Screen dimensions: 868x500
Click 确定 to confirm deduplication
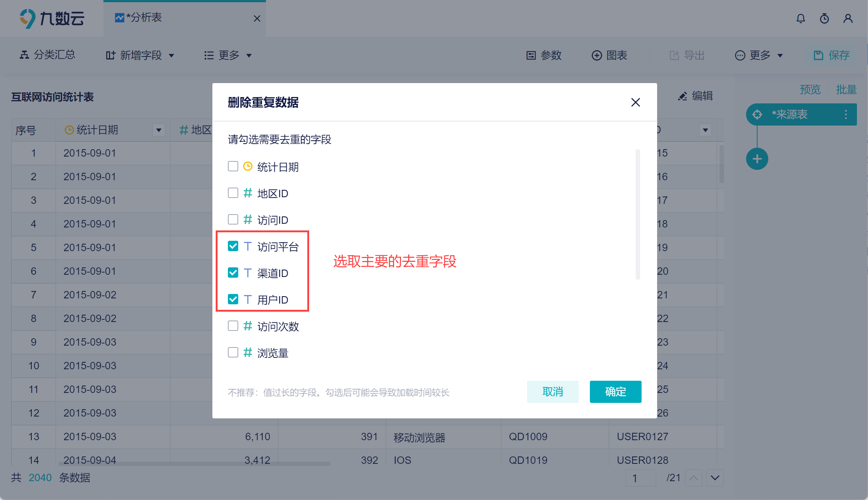(x=615, y=392)
